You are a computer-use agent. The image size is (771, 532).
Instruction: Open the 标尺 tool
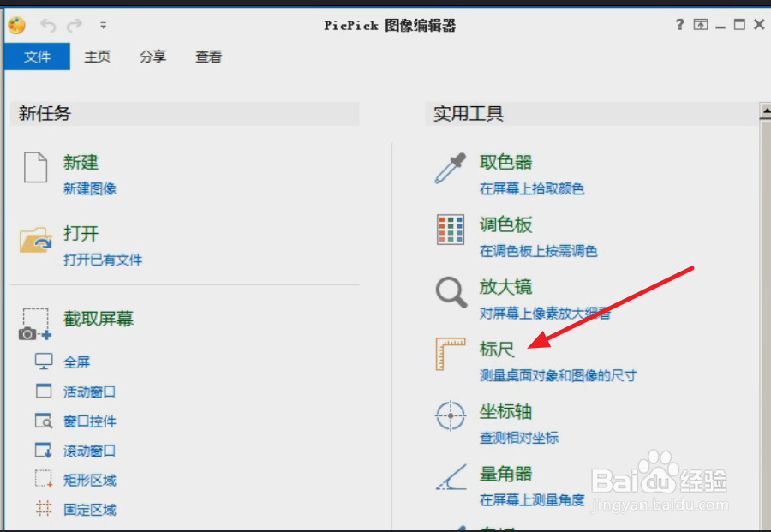497,350
